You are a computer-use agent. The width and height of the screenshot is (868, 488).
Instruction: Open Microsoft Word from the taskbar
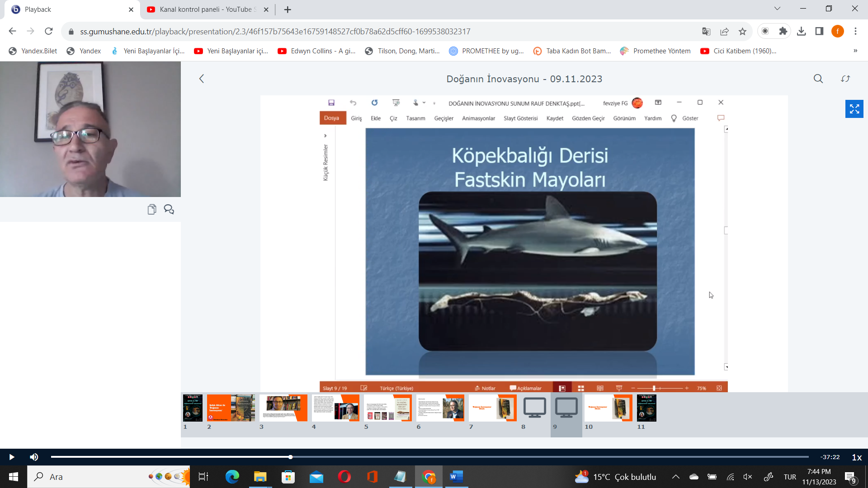tap(456, 477)
